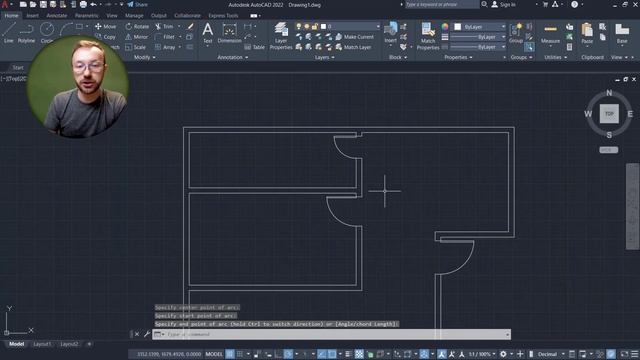
Task: Switch to the Insert ribbon tab
Action: tap(32, 16)
